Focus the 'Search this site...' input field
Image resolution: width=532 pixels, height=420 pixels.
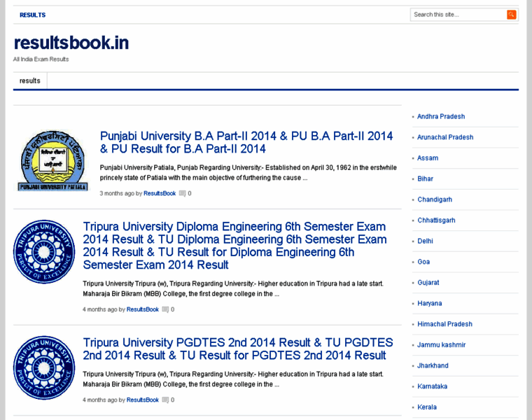[458, 15]
